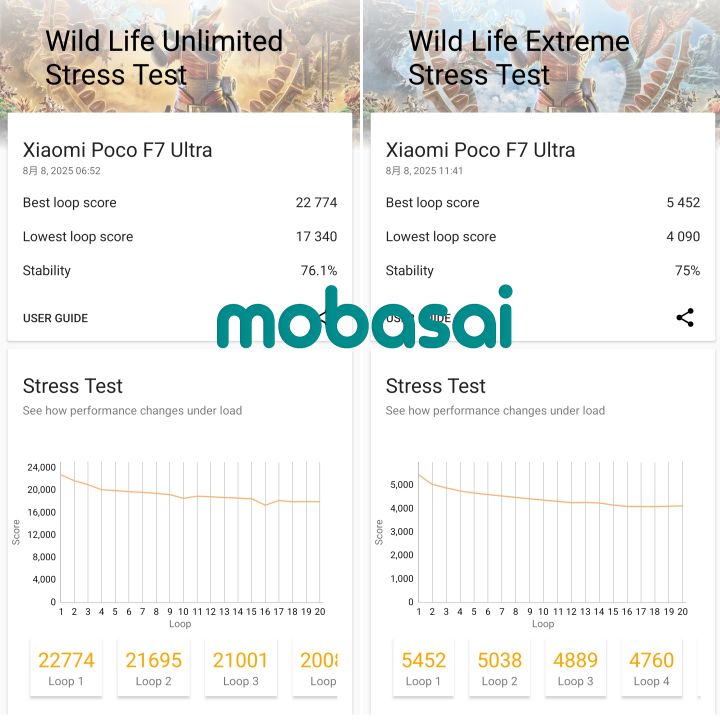Click the Wild Life Unlimited Stress Test title
This screenshot has width=720, height=720.
[x=164, y=58]
